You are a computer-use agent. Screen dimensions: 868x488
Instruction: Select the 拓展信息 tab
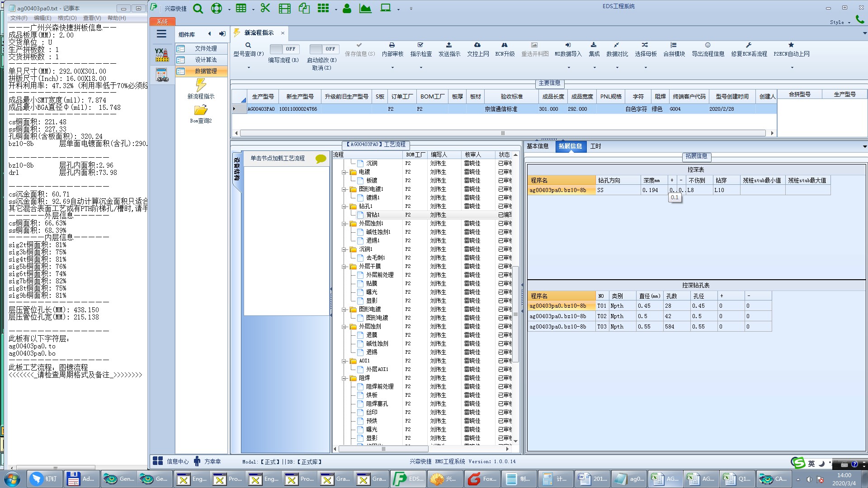coord(570,146)
